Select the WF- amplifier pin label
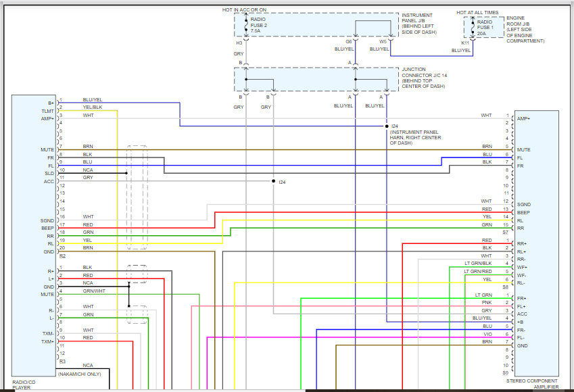 [x=522, y=276]
